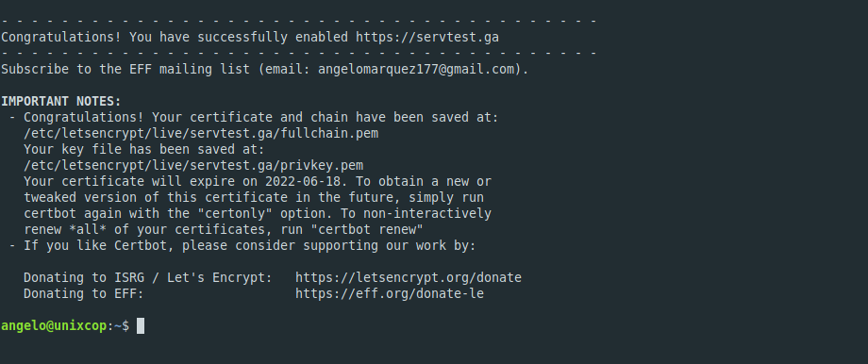Open the eff.org/donate-le link

[x=389, y=293]
